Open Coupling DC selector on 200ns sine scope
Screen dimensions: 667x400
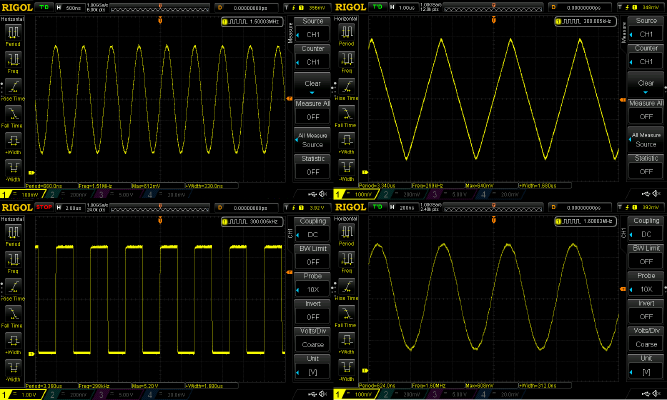[646, 229]
